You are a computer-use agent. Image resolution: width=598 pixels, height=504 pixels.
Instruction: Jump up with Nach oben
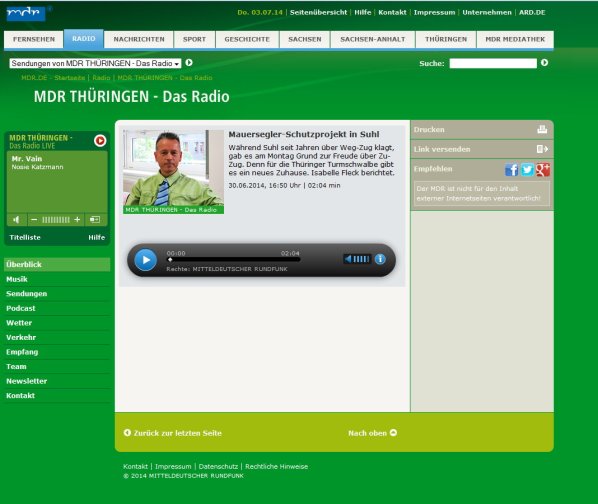tap(373, 433)
